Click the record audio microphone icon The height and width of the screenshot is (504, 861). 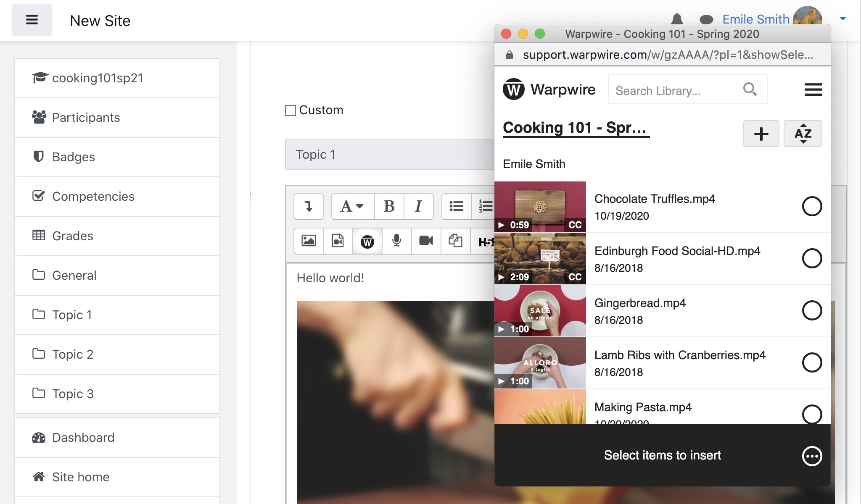(396, 241)
